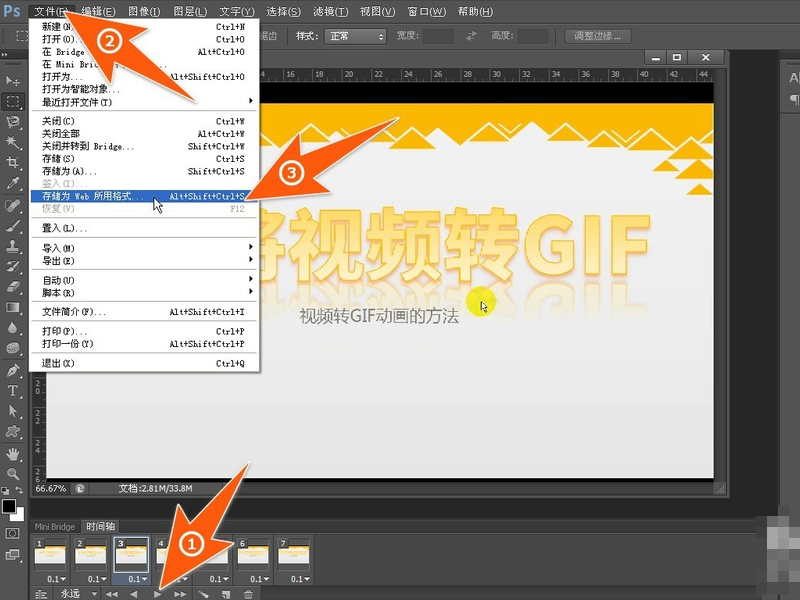Go to the next frame
The image size is (800, 600).
[180, 594]
